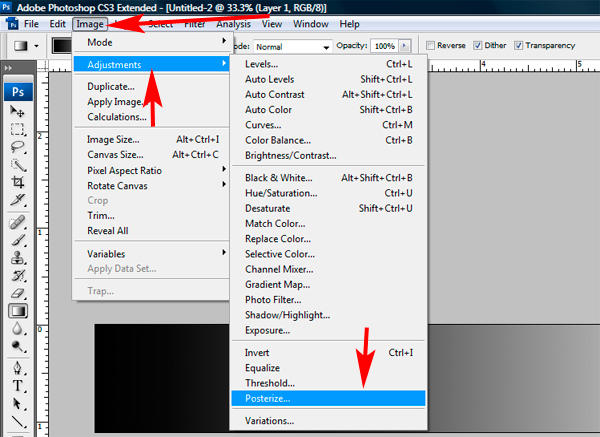Screen dimensions: 600x437
Task: Toggle the Transparency checkbox
Action: click(x=518, y=46)
